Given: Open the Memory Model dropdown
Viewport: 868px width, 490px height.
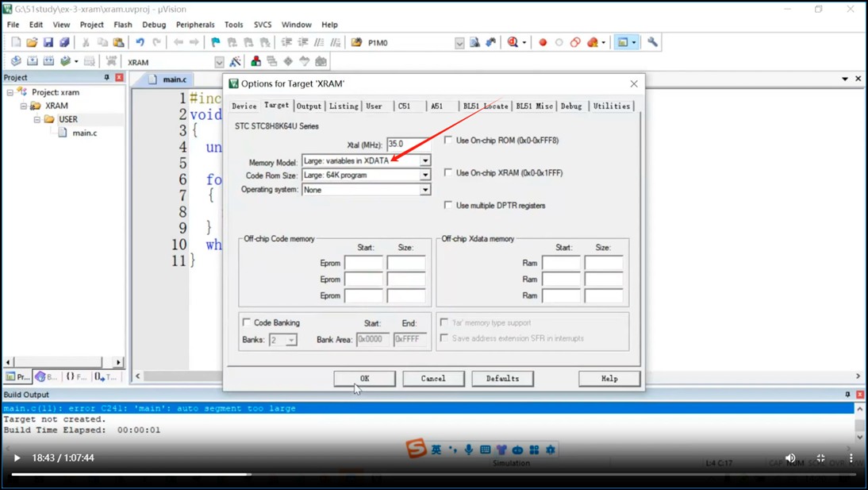Looking at the screenshot, I should (x=424, y=160).
